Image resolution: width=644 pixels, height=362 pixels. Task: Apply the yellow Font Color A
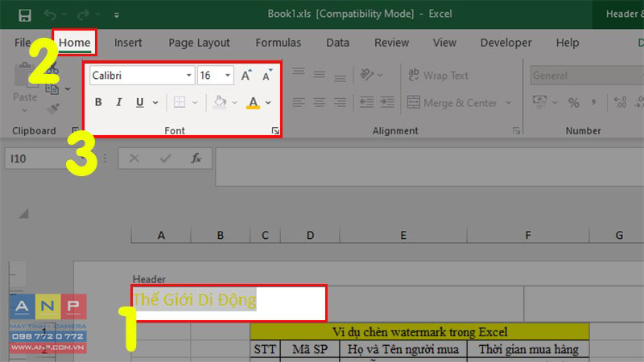253,102
